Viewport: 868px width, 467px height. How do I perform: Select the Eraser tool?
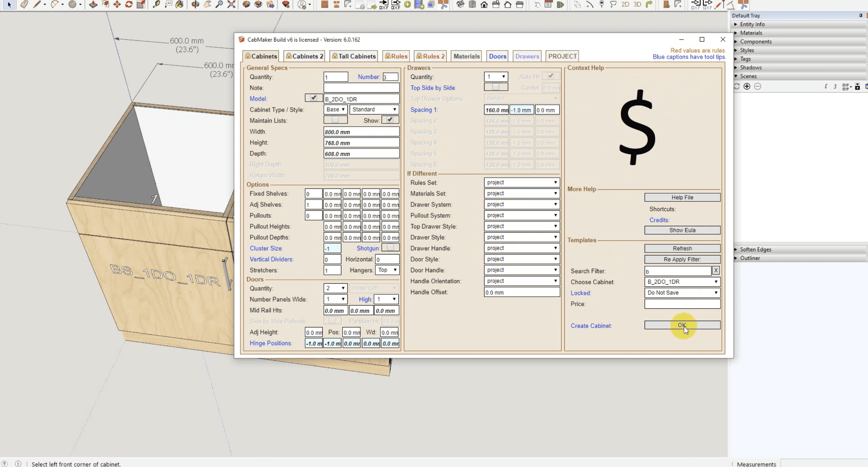(x=24, y=4)
